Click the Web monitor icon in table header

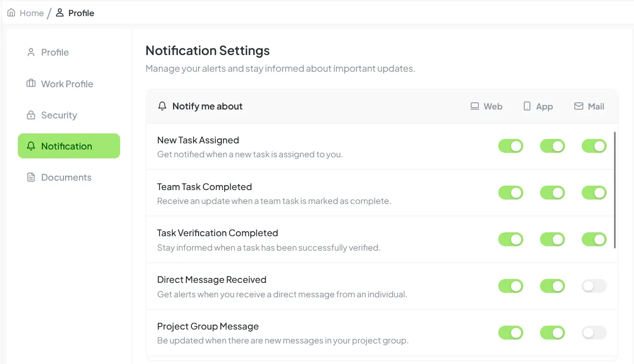pos(474,106)
